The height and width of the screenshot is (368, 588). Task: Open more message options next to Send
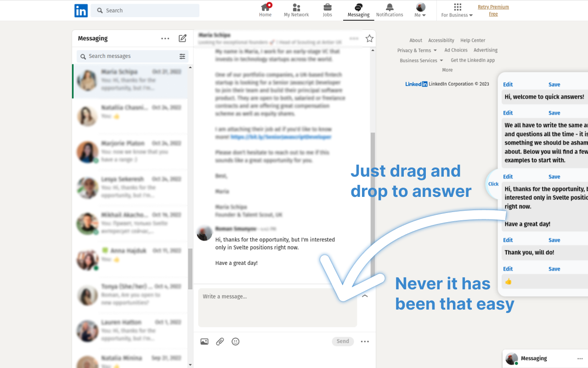[365, 341]
